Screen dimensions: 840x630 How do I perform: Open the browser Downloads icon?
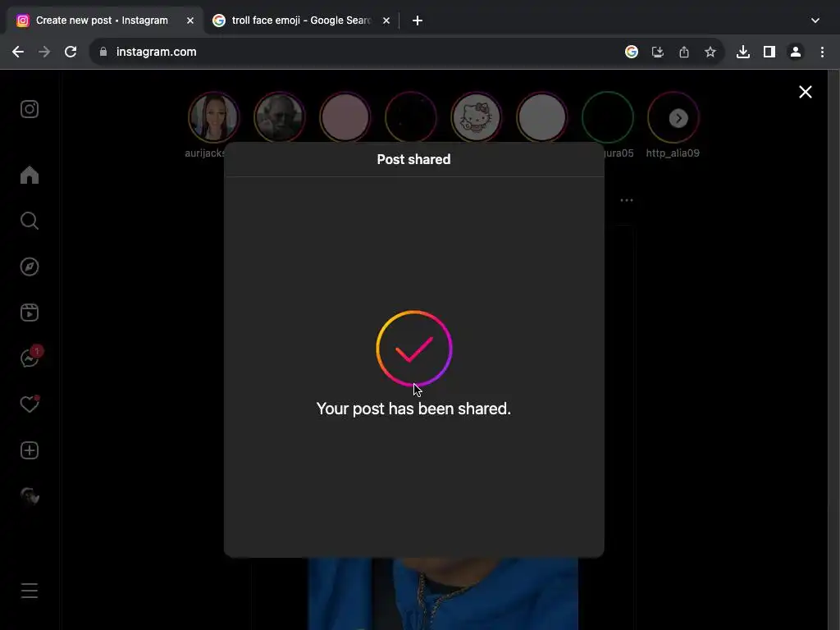(x=743, y=52)
